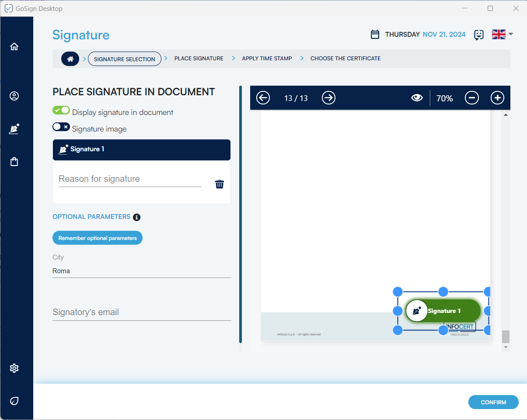Zoom in with the plus icon
Image resolution: width=527 pixels, height=420 pixels.
coord(497,98)
